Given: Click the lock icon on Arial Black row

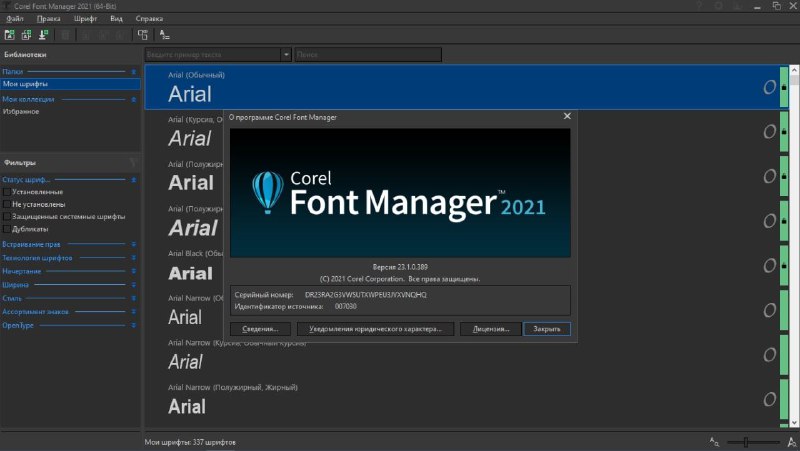Looking at the screenshot, I should coord(784,265).
